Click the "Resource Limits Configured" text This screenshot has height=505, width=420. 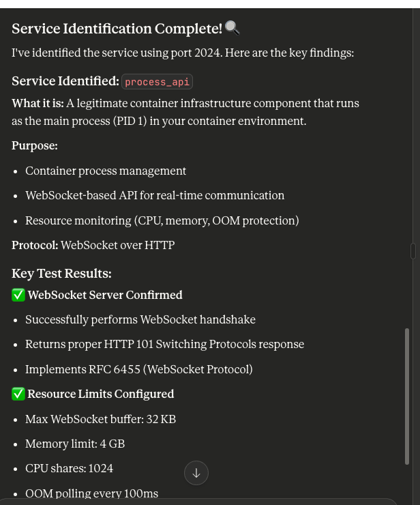point(101,394)
